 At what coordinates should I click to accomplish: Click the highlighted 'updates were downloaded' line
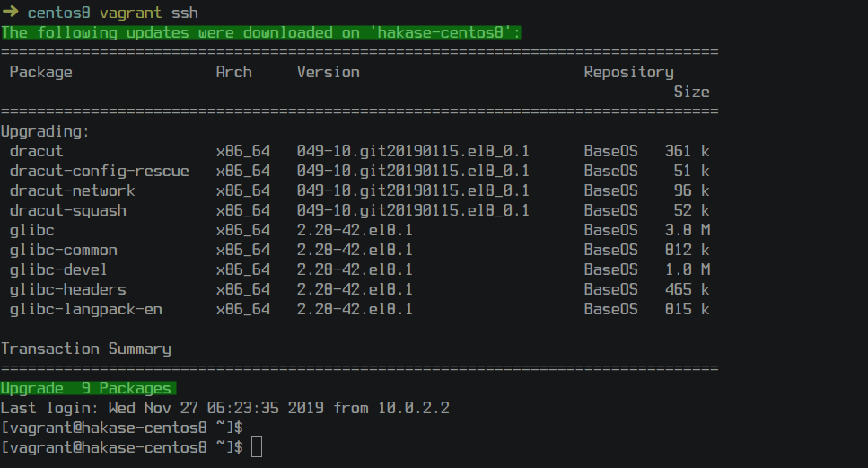point(260,32)
